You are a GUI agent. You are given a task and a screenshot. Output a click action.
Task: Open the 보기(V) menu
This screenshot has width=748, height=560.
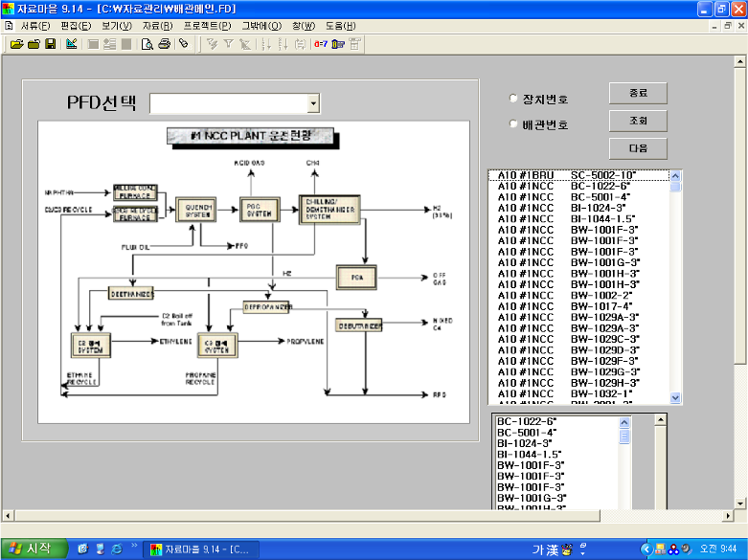[x=116, y=25]
